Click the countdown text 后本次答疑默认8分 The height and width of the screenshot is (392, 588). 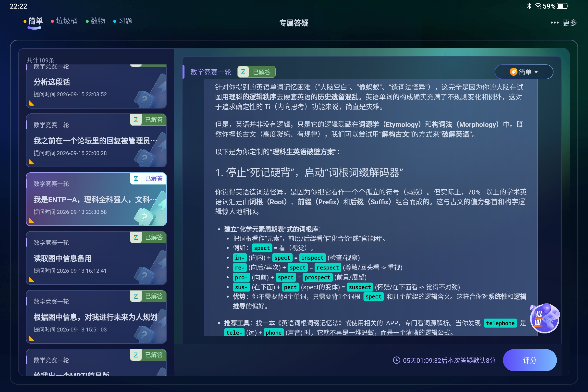468,360
